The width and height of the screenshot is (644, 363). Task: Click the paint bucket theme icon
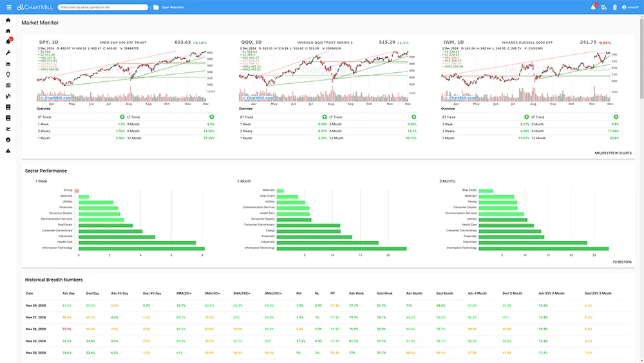point(604,7)
